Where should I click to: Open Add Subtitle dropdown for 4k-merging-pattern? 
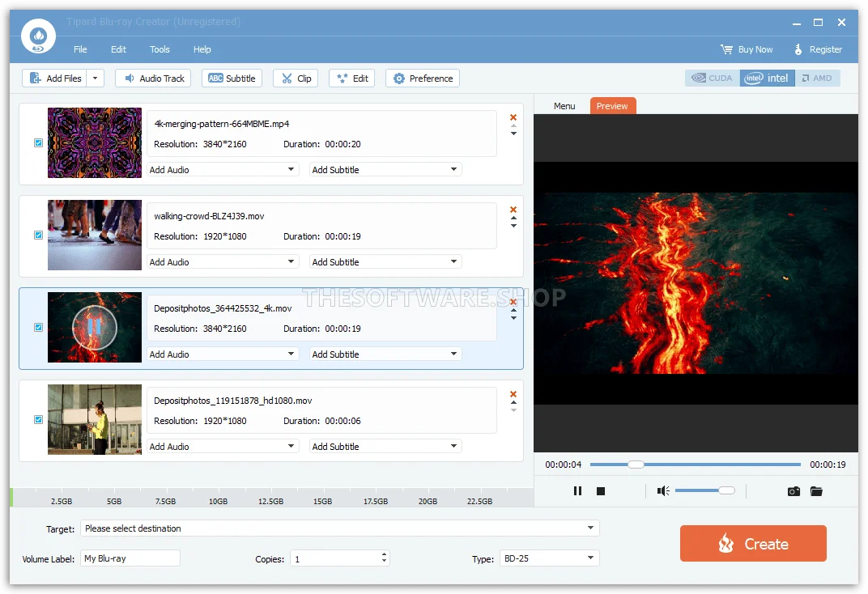pyautogui.click(x=385, y=169)
